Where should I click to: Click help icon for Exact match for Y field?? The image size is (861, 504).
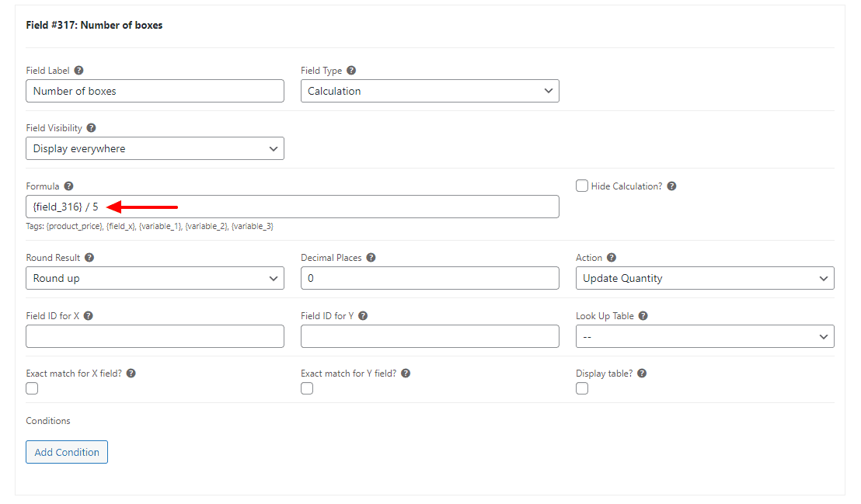(406, 374)
